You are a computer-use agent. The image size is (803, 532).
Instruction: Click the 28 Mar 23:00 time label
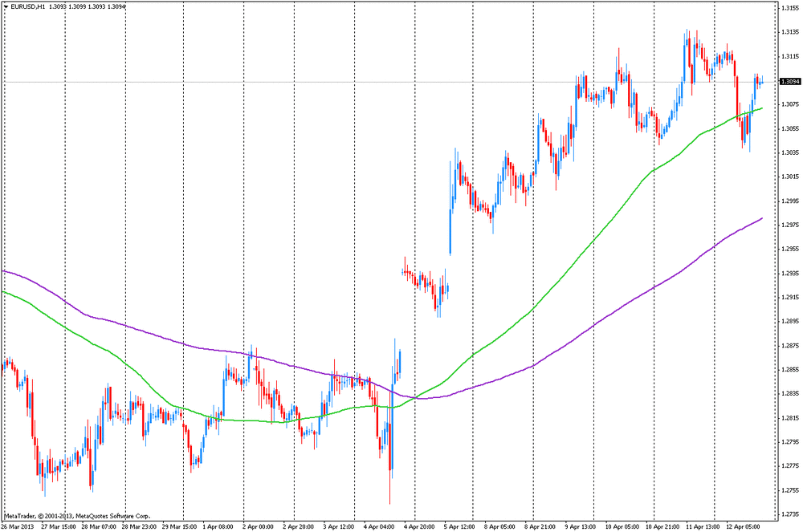pyautogui.click(x=139, y=526)
